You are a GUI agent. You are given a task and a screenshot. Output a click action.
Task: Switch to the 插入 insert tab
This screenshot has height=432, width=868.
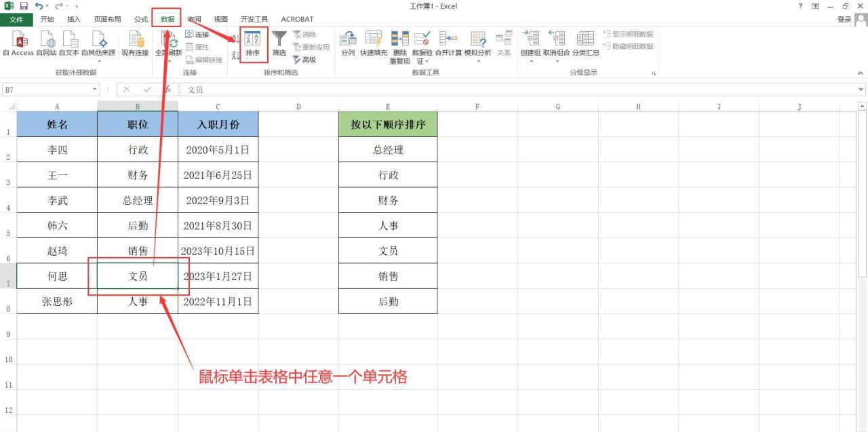point(74,19)
